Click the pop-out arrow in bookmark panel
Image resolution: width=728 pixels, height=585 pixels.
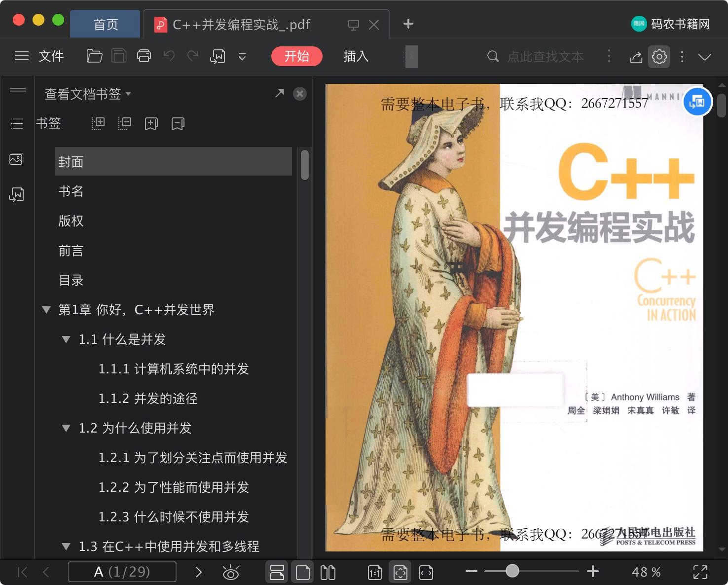pos(280,93)
